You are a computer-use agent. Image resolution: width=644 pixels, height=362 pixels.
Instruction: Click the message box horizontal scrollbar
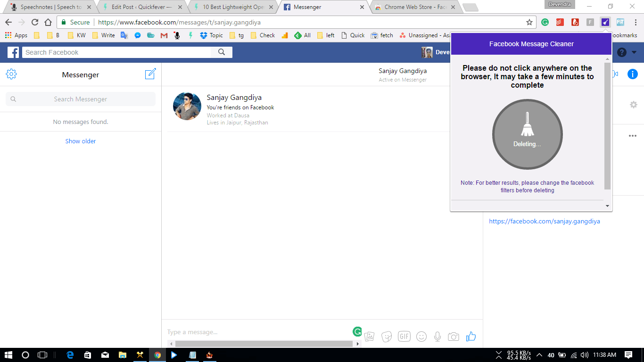tap(264, 344)
